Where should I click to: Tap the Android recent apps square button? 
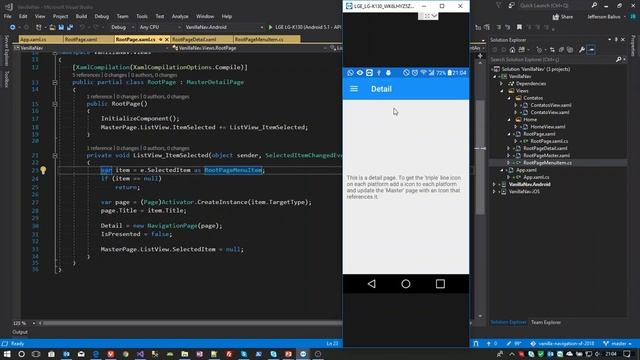pyautogui.click(x=440, y=284)
